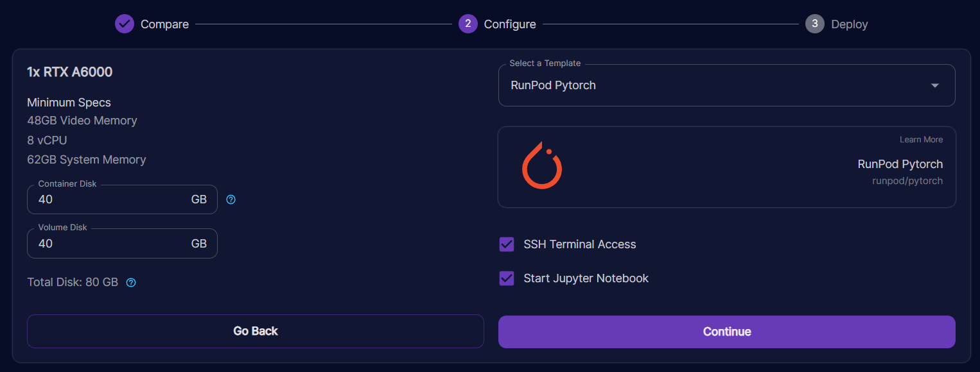Screen dimensions: 980x372
Task: Click the orange PyTorch logo
Action: tap(542, 165)
